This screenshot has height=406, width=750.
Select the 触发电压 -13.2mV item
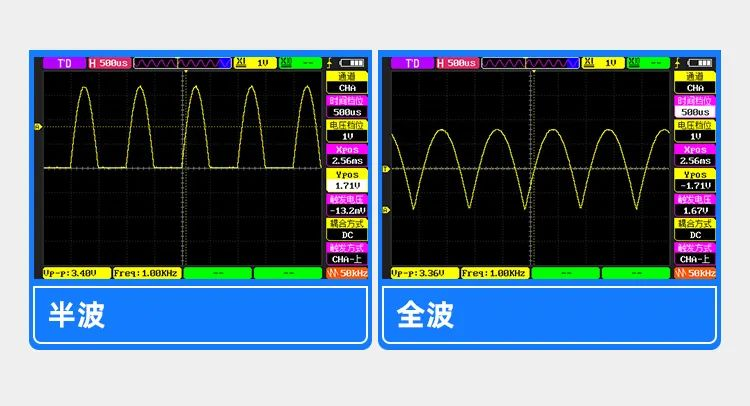click(347, 205)
